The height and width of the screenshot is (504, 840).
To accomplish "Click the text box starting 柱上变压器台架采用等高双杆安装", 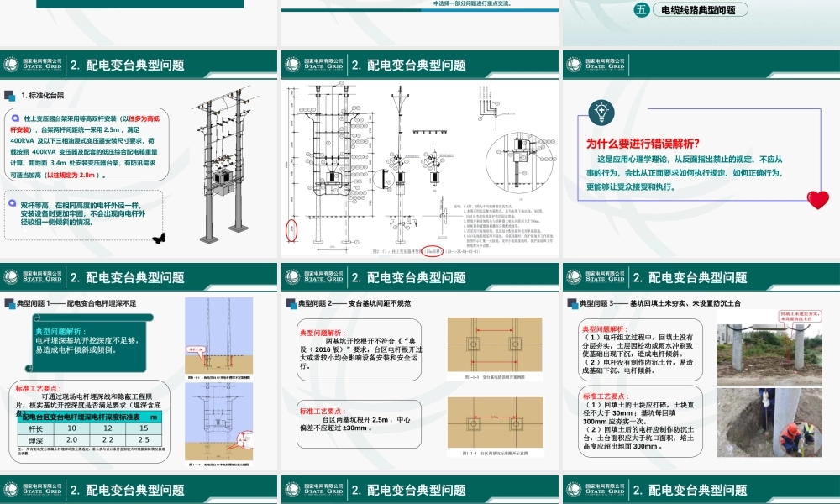I will click(87, 146).
